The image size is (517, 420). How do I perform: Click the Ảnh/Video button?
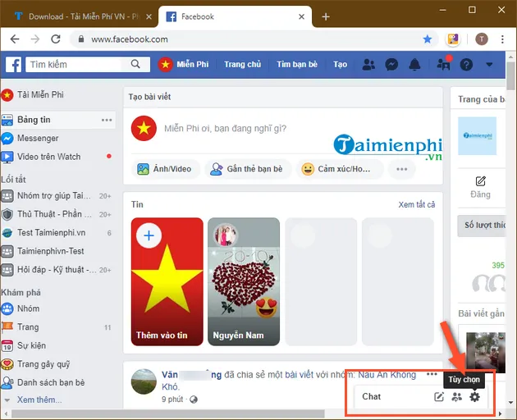[165, 169]
